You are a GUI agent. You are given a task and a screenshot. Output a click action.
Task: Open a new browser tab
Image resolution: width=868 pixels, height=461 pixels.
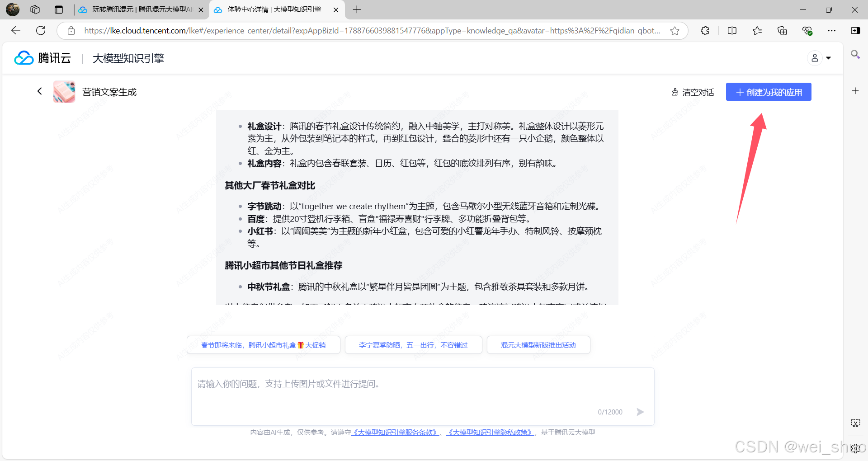point(357,9)
